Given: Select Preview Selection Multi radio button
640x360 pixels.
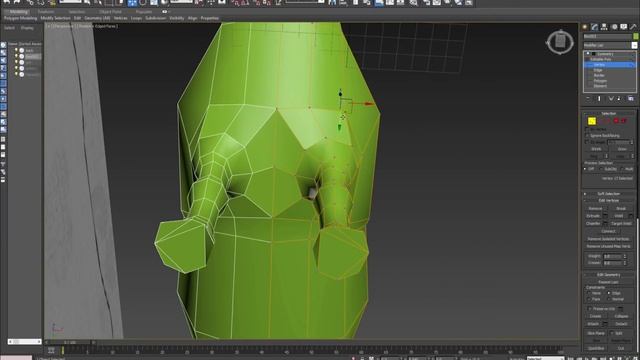Looking at the screenshot, I should (x=622, y=169).
